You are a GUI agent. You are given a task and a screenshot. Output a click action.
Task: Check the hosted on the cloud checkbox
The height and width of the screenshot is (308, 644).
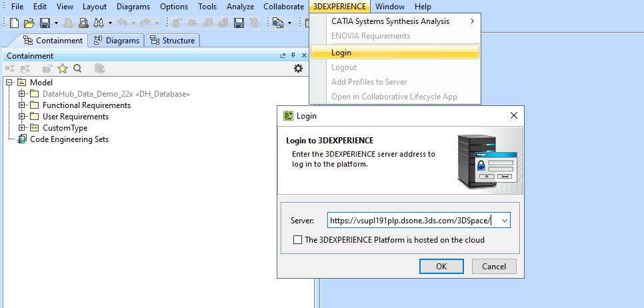pyautogui.click(x=298, y=240)
